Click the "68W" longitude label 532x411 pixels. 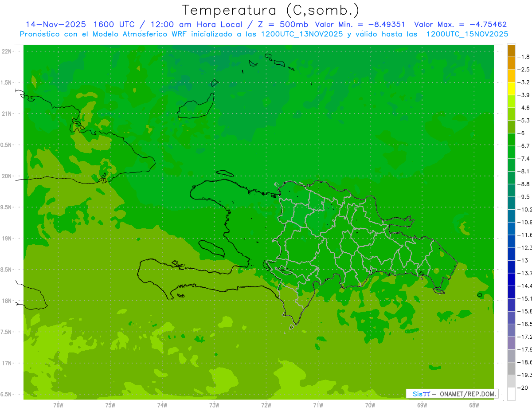474,405
